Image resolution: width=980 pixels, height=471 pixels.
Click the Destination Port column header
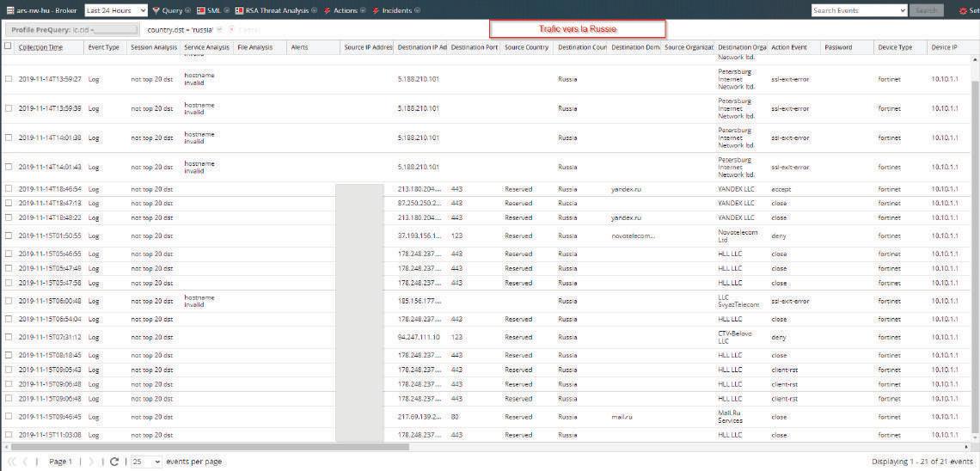pos(475,47)
